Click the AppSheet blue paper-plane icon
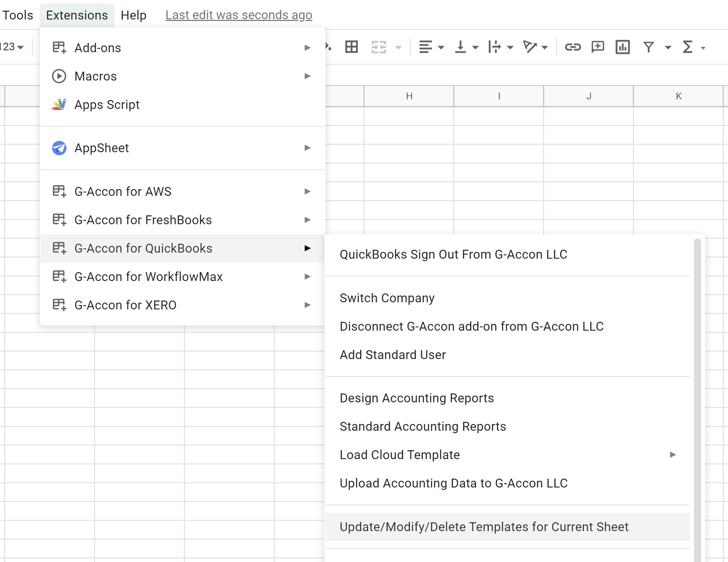Screen dimensions: 728x562 coord(59,148)
